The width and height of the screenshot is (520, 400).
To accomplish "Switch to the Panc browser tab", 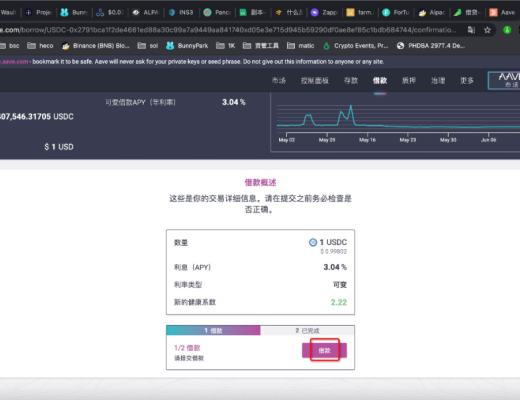I will (x=217, y=13).
